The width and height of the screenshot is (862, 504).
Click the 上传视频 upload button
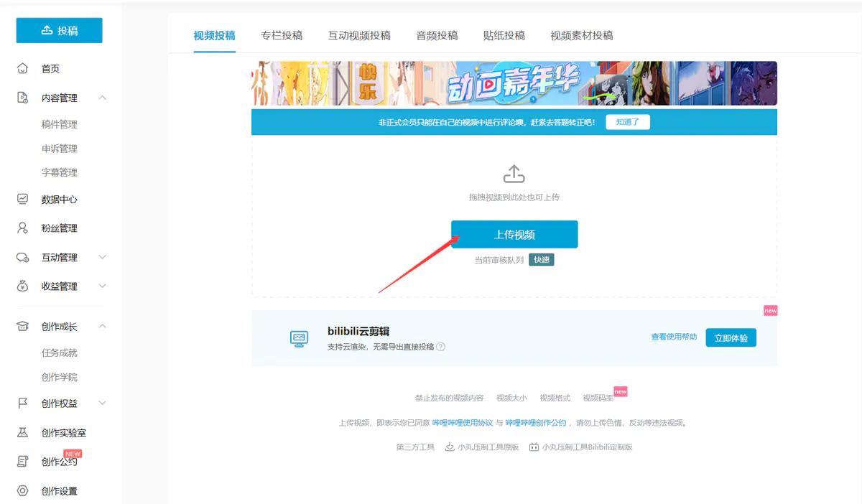(514, 234)
